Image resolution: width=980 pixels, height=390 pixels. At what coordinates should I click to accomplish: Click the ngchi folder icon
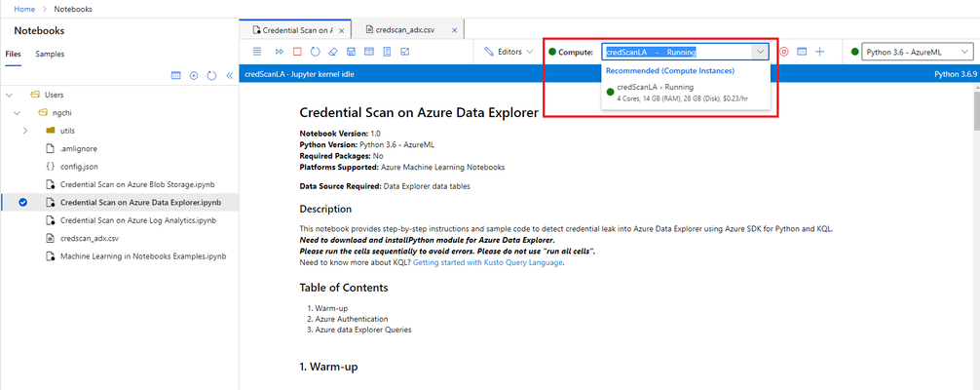pyautogui.click(x=43, y=113)
